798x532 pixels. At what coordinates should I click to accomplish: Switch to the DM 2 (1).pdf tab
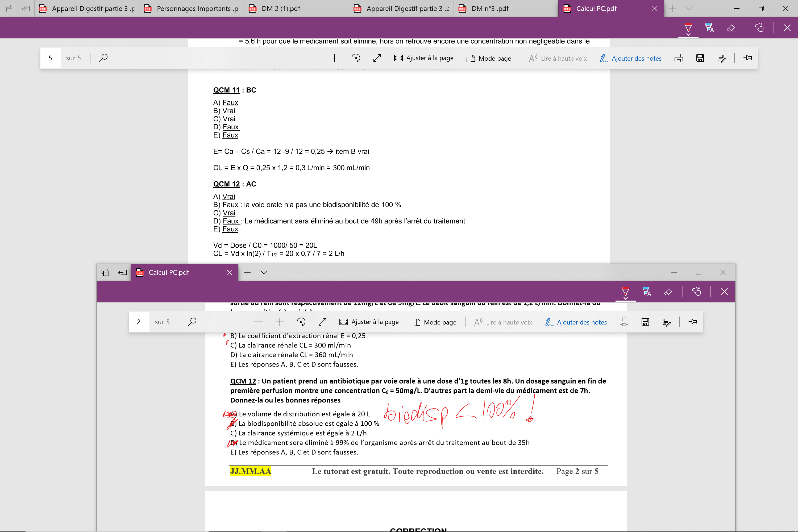tap(281, 9)
